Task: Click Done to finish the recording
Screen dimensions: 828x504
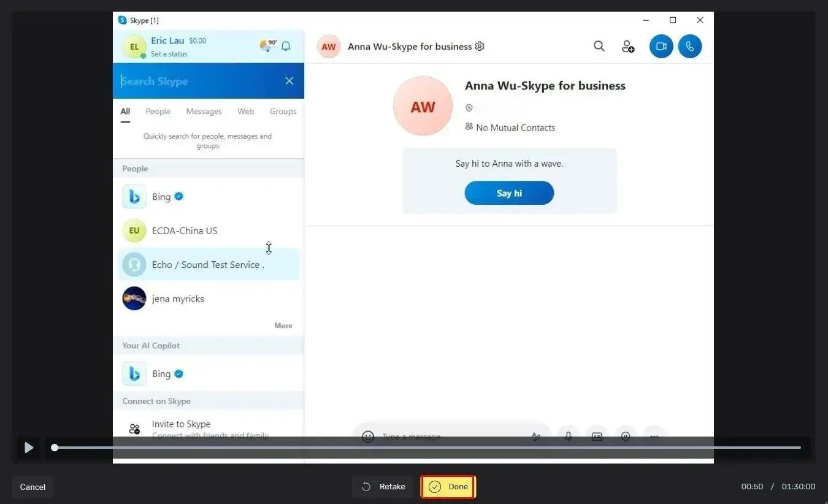Action: coord(448,486)
